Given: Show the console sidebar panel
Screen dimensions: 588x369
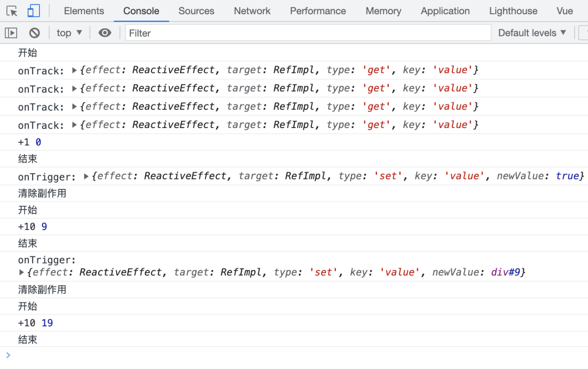Looking at the screenshot, I should coord(11,33).
